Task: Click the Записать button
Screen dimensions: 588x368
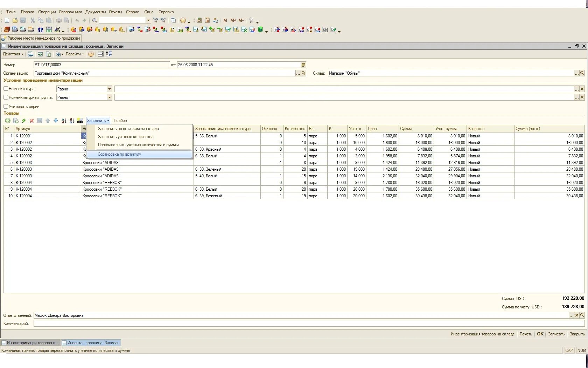Action: point(556,334)
